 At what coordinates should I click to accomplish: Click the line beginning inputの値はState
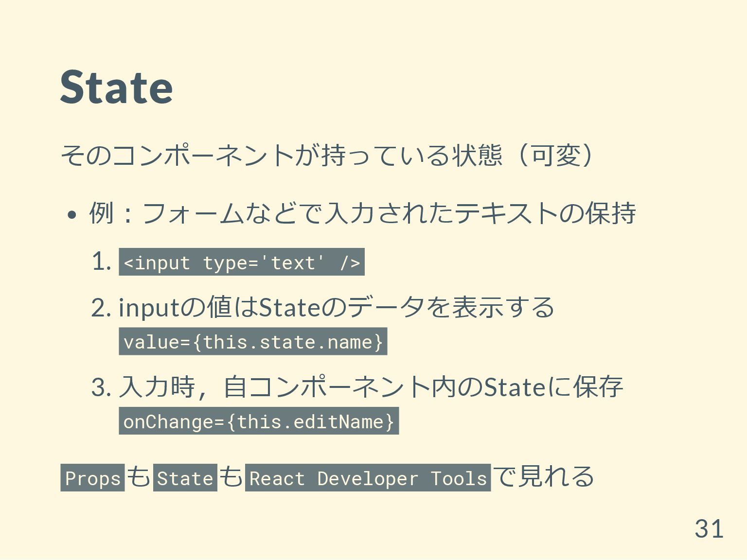coord(336,307)
